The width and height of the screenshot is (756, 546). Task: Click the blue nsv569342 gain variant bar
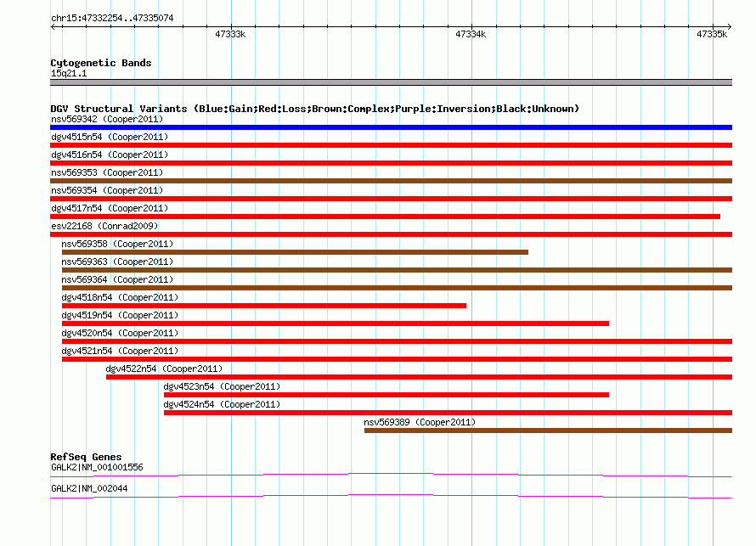(391, 127)
